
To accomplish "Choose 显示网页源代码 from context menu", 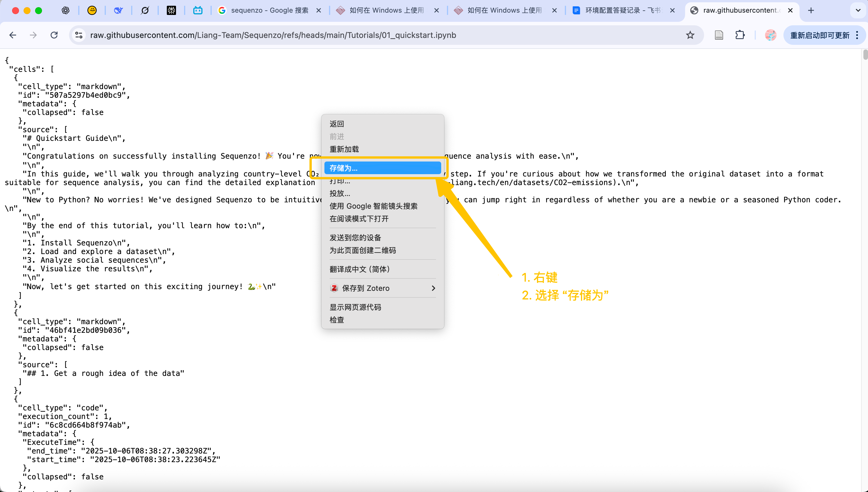I will [x=355, y=307].
